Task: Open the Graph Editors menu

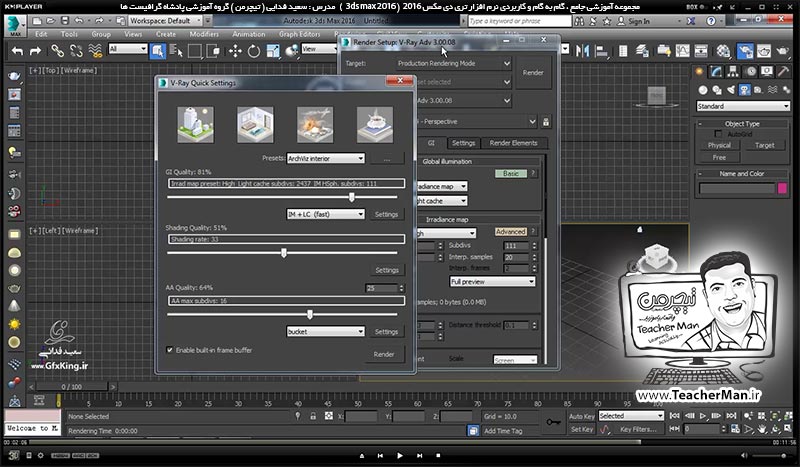Action: [299, 34]
